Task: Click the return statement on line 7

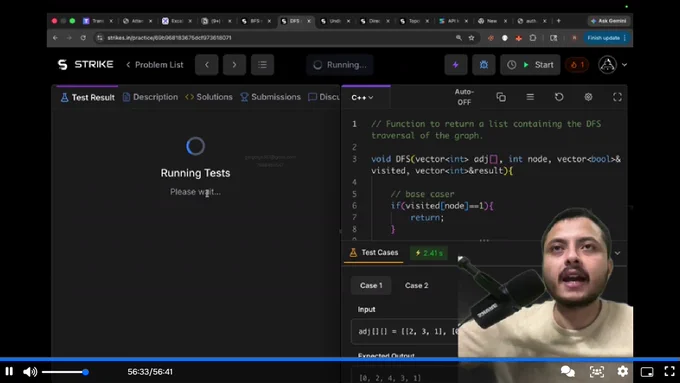Action: (x=427, y=217)
